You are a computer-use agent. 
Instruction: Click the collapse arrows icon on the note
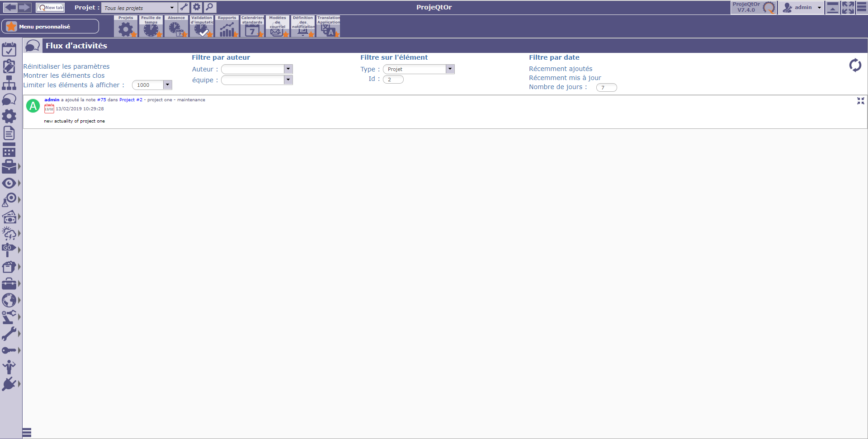coord(861,101)
